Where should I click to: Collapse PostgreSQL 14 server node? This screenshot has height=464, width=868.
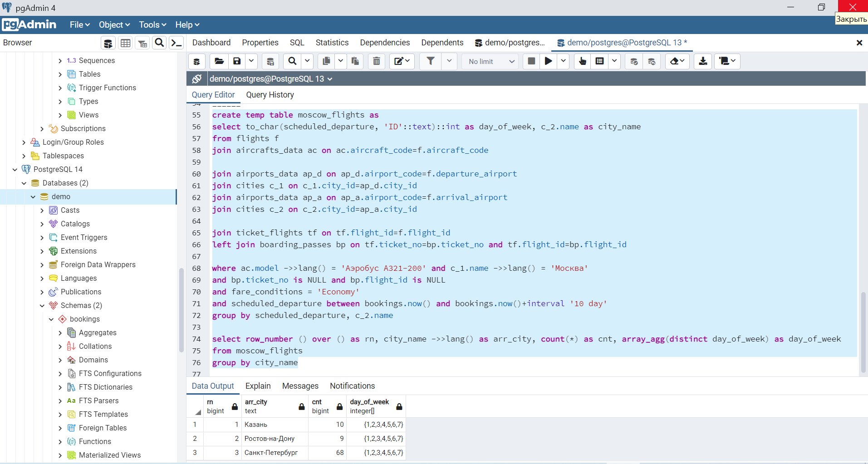click(15, 170)
